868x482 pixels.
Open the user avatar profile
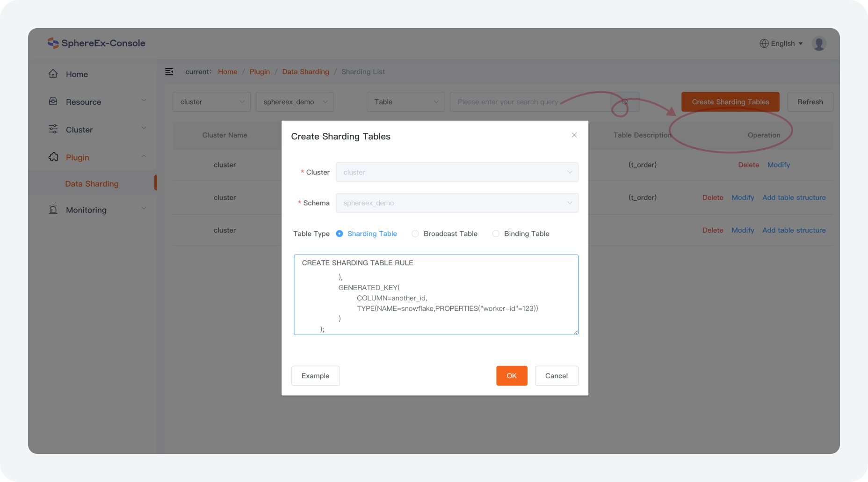pyautogui.click(x=819, y=44)
